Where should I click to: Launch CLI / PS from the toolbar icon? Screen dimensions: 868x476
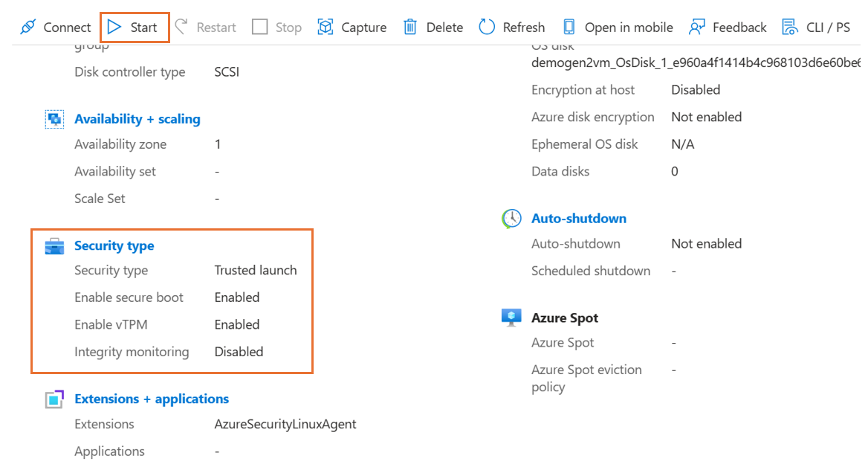[788, 27]
